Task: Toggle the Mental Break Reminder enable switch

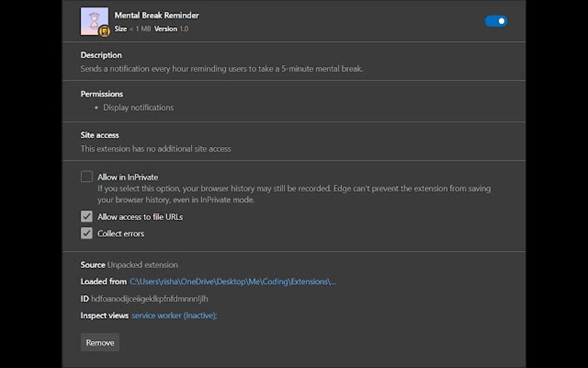Action: click(496, 21)
